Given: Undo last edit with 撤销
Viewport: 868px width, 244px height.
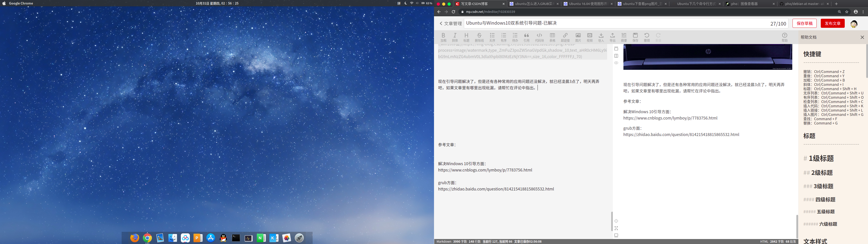Looking at the screenshot, I should tap(647, 37).
